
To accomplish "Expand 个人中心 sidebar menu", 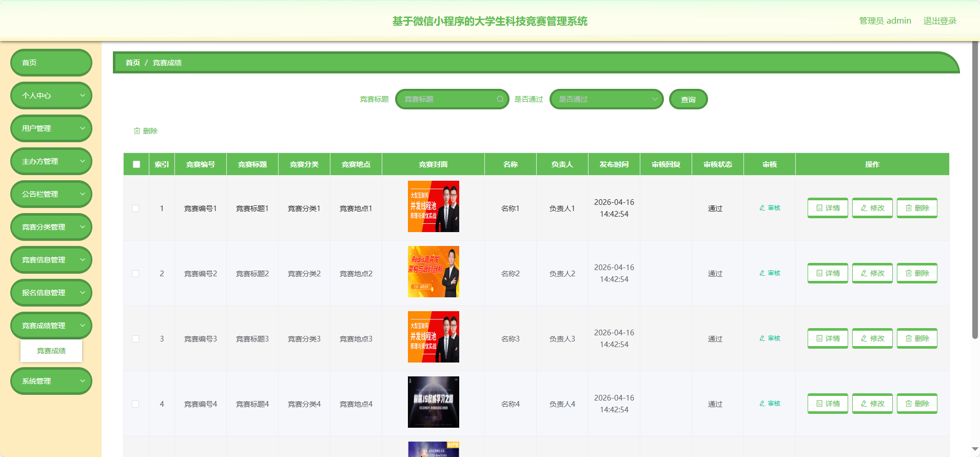I will coord(51,96).
